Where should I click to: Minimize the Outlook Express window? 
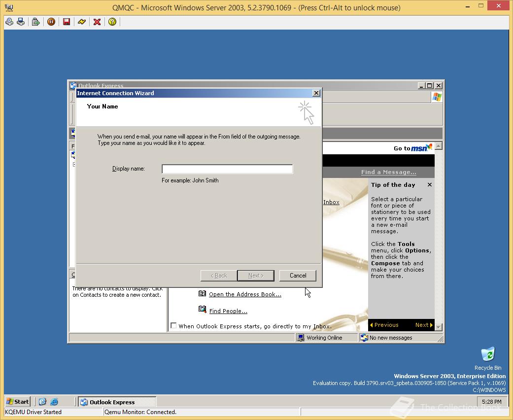pyautogui.click(x=421, y=86)
